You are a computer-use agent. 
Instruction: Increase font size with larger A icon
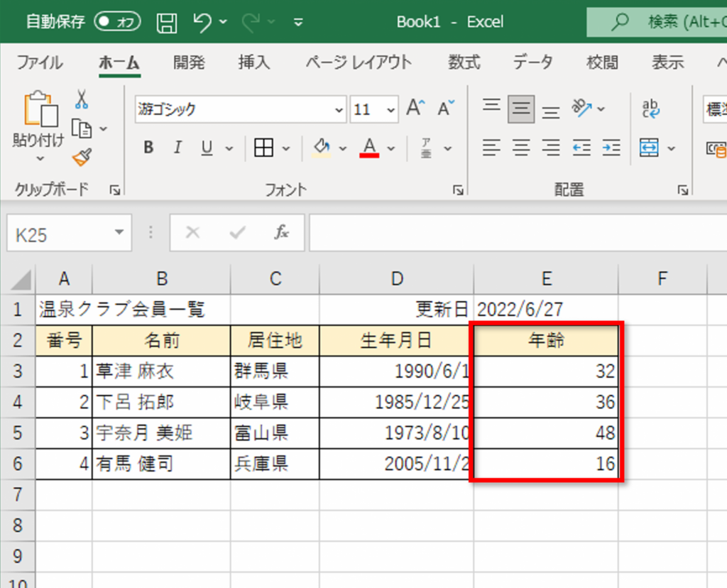coord(415,109)
